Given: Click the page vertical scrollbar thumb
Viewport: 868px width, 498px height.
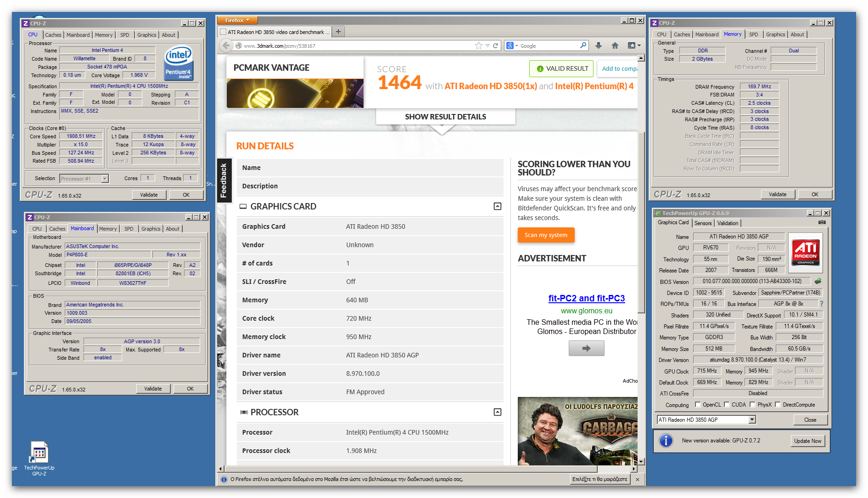Looking at the screenshot, I should [x=641, y=222].
